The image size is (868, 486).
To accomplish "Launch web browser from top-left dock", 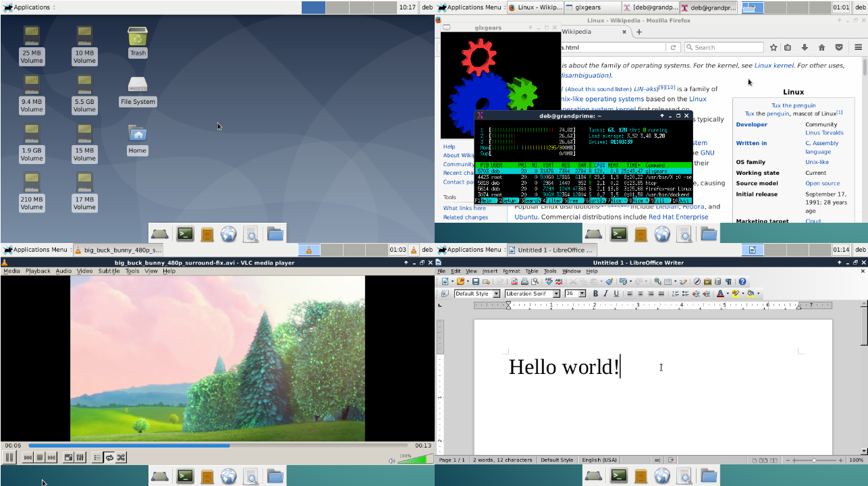I will 229,234.
